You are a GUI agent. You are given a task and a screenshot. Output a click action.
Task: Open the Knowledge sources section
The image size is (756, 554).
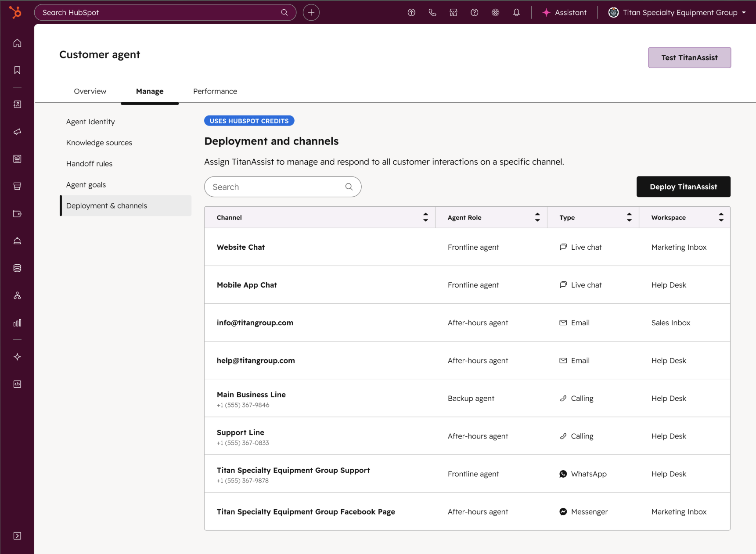[x=99, y=143]
